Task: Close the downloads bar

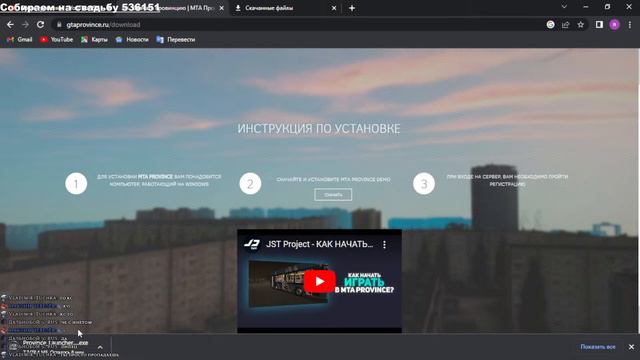Action: [x=631, y=347]
